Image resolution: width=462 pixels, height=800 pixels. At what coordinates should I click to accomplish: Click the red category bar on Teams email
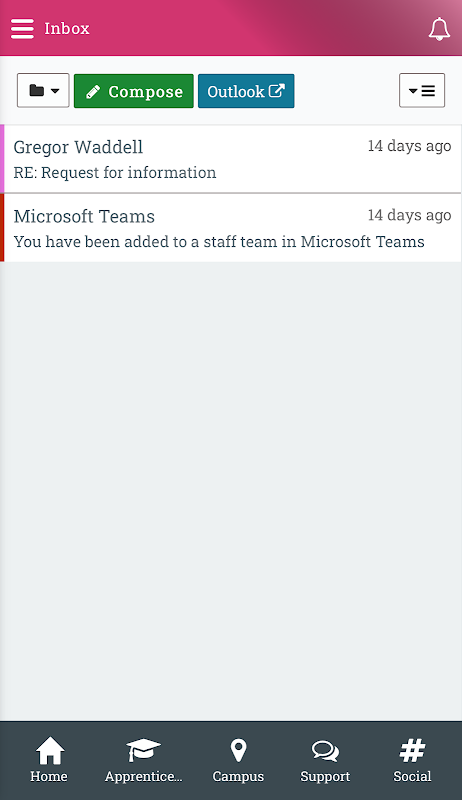(x=2, y=228)
